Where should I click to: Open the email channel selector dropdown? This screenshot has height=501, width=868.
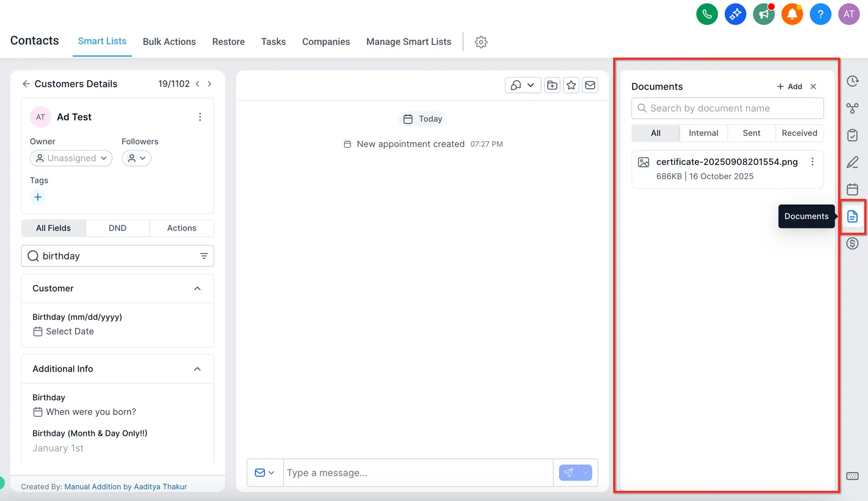265,473
